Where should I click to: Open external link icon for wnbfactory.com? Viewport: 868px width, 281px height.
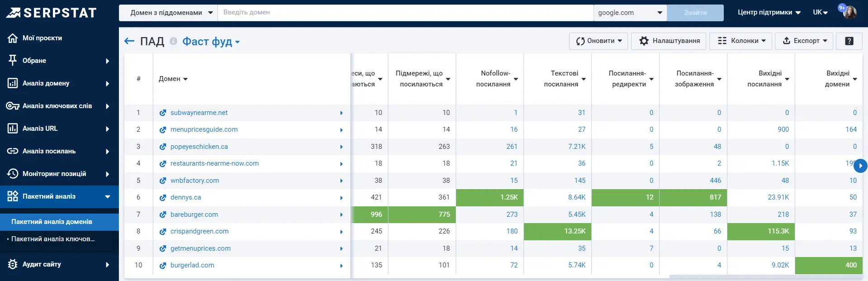click(x=163, y=181)
